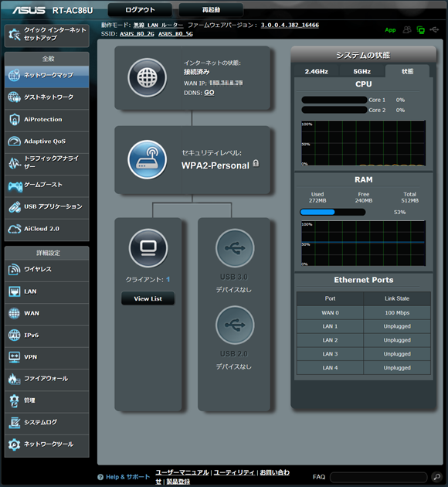Screen dimensions: 448x487
Task: Click the Internet status globe icon
Action: [147, 77]
